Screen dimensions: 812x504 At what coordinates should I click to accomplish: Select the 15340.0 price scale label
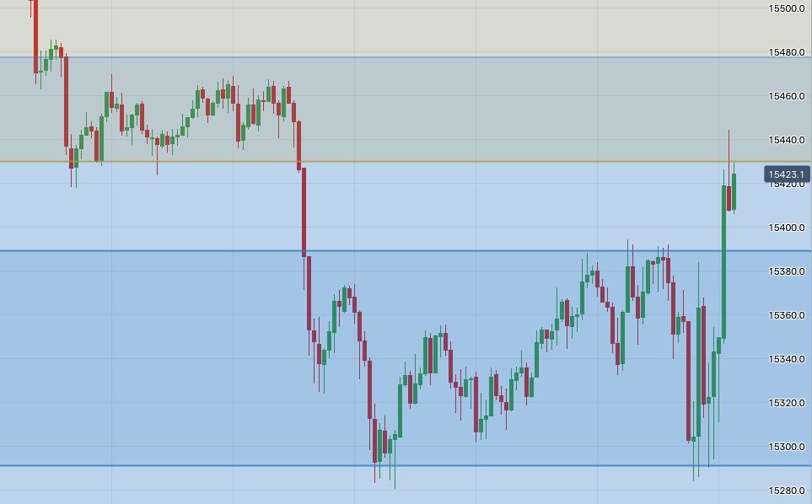(x=786, y=359)
